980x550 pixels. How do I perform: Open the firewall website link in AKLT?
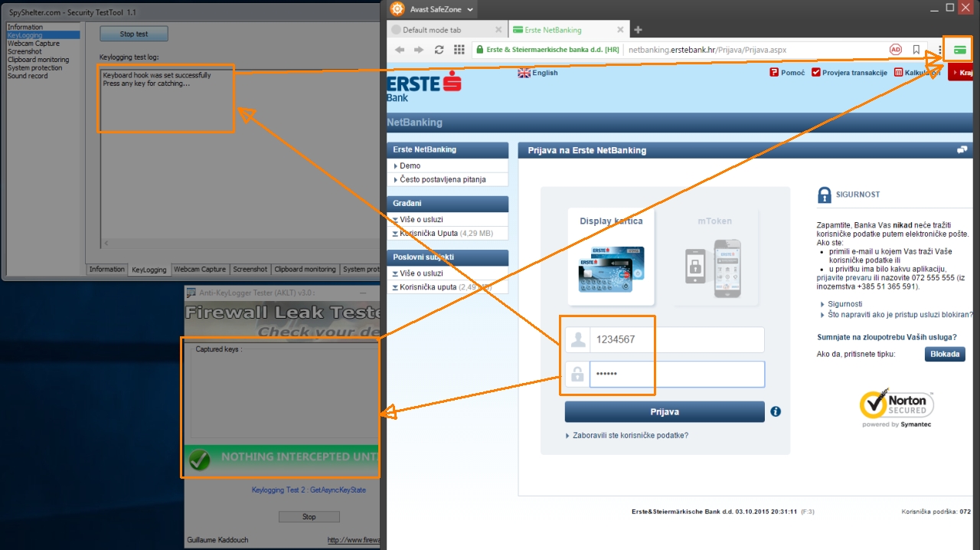click(x=354, y=540)
